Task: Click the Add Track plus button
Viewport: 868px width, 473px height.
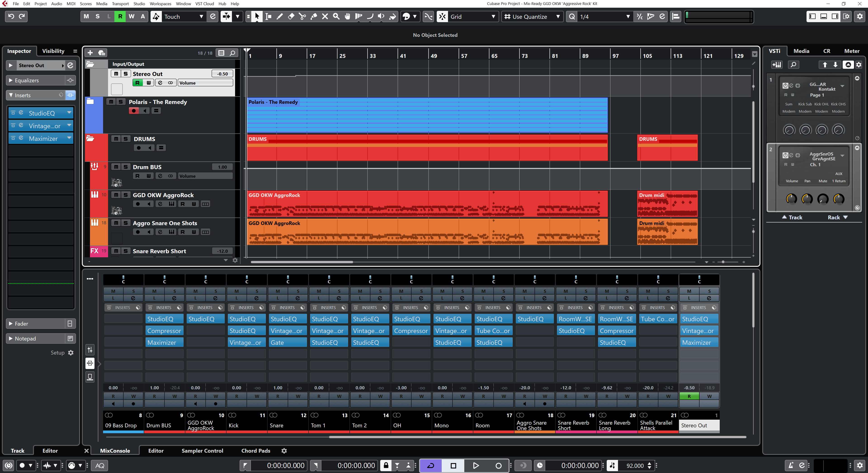Action: (x=90, y=53)
